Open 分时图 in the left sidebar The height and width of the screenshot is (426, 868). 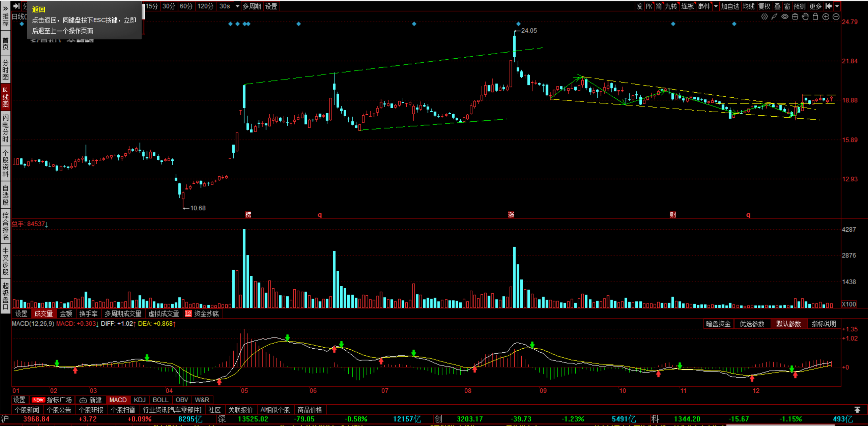click(5, 70)
